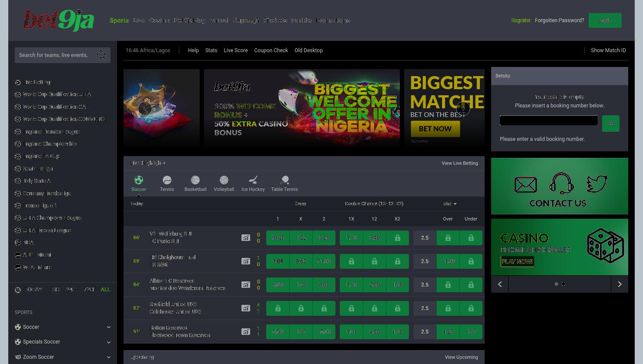Click the email envelope contact icon

[526, 185]
